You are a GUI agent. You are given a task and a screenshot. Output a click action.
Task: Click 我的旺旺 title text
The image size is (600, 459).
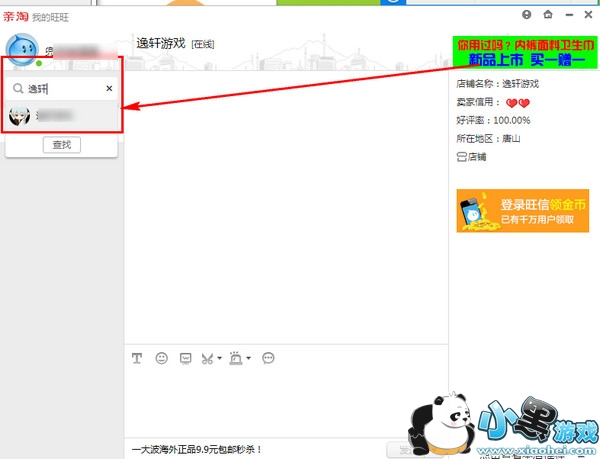point(50,17)
